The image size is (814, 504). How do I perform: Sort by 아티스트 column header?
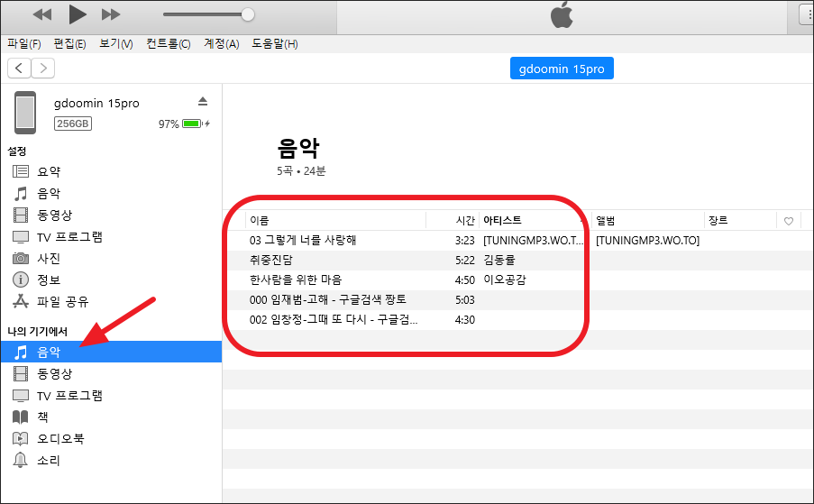pyautogui.click(x=535, y=221)
